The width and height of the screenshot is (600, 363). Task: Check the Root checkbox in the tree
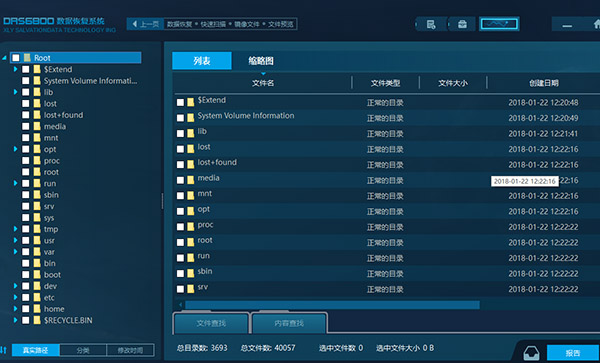[16, 58]
